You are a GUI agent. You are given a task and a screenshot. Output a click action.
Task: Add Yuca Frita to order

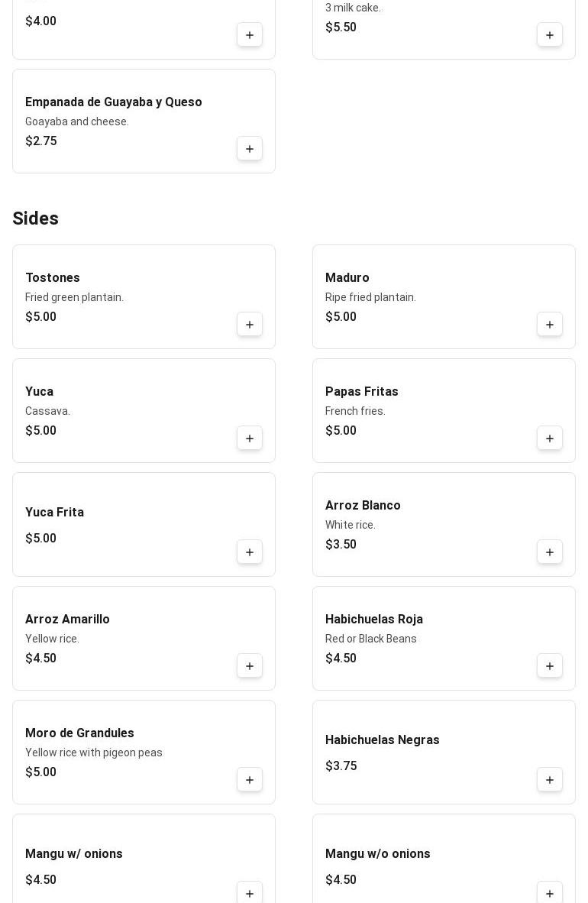pyautogui.click(x=250, y=552)
